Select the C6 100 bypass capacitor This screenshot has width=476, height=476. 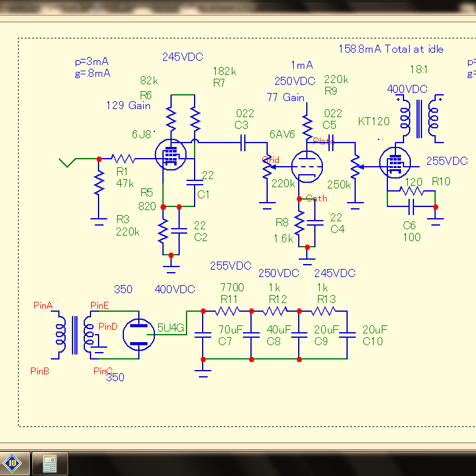412,207
